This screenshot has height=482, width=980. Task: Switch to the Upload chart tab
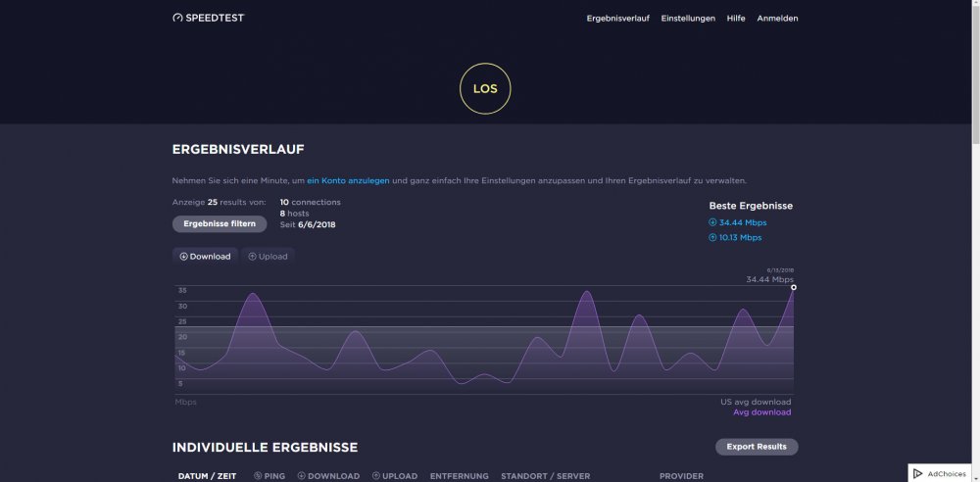(x=268, y=257)
